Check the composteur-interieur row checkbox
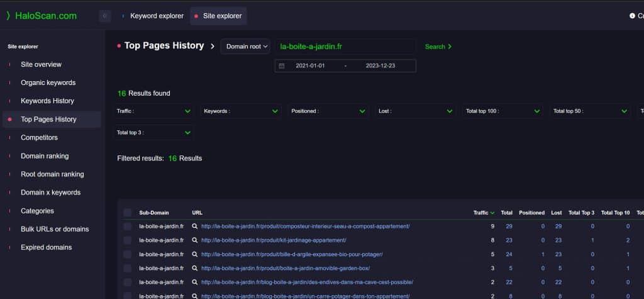Screen dimensions: 644x299 click(x=127, y=226)
